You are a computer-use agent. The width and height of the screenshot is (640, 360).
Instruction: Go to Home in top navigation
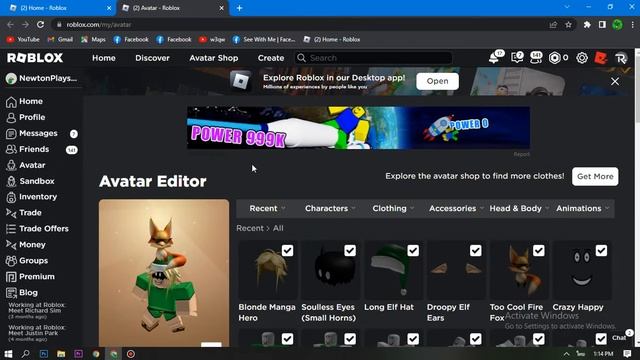(x=104, y=58)
